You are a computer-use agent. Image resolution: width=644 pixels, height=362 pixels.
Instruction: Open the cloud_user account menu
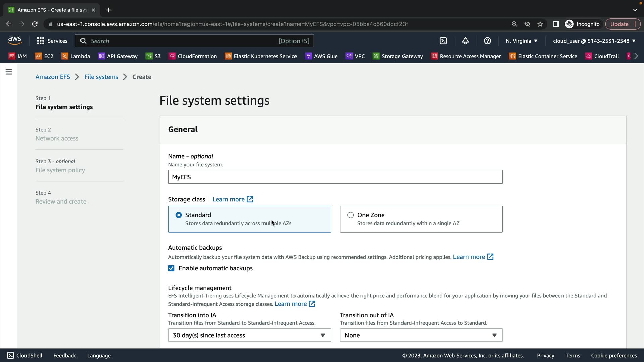point(594,41)
